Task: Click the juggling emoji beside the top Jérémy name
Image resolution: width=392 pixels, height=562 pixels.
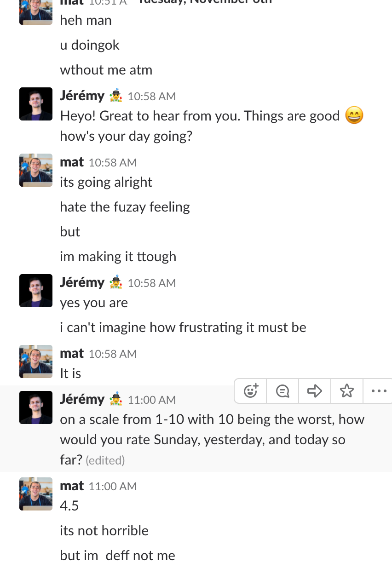Action: [116, 96]
